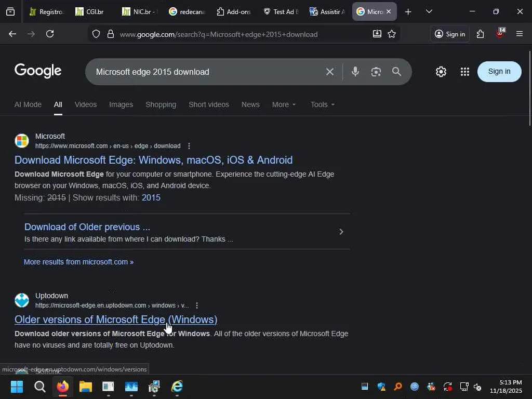Submit search with magnifier icon

pos(396,72)
